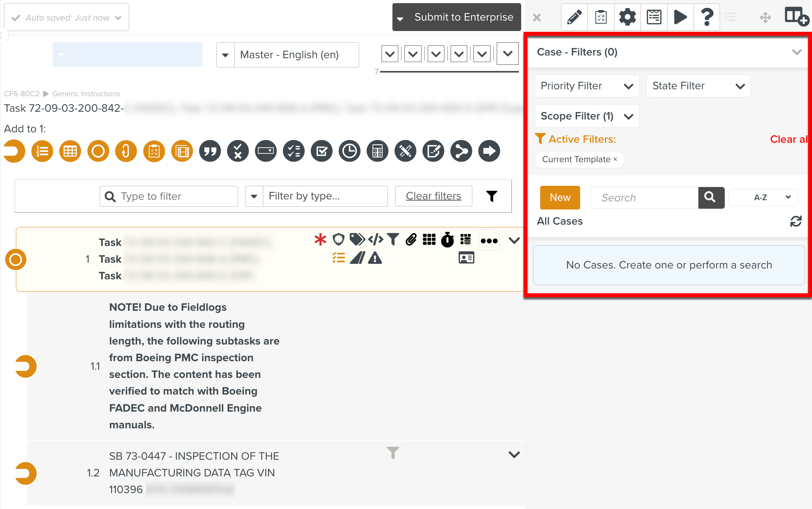Open the settings gear icon

point(627,17)
